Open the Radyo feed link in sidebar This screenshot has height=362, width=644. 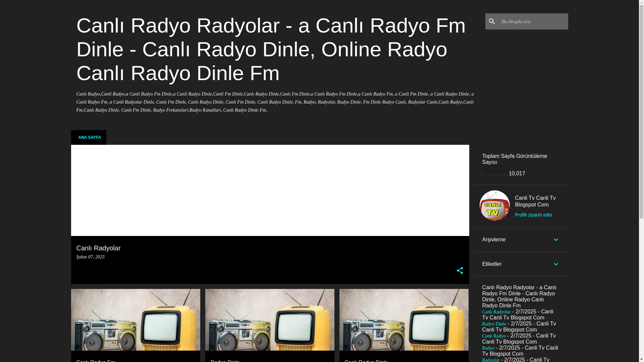[x=488, y=348]
